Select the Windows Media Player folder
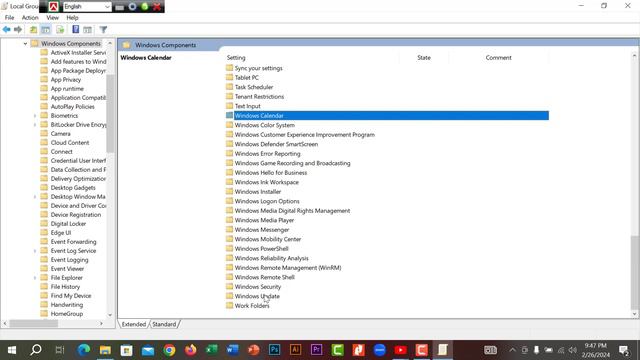Image resolution: width=640 pixels, height=360 pixels. 264,220
